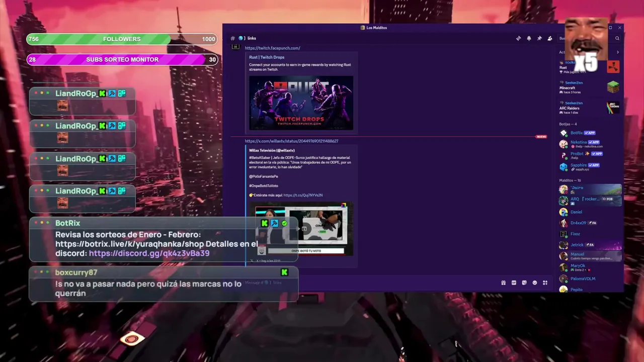Click BotRix username in chat overlay
Image resolution: width=644 pixels, height=362 pixels.
tap(67, 223)
